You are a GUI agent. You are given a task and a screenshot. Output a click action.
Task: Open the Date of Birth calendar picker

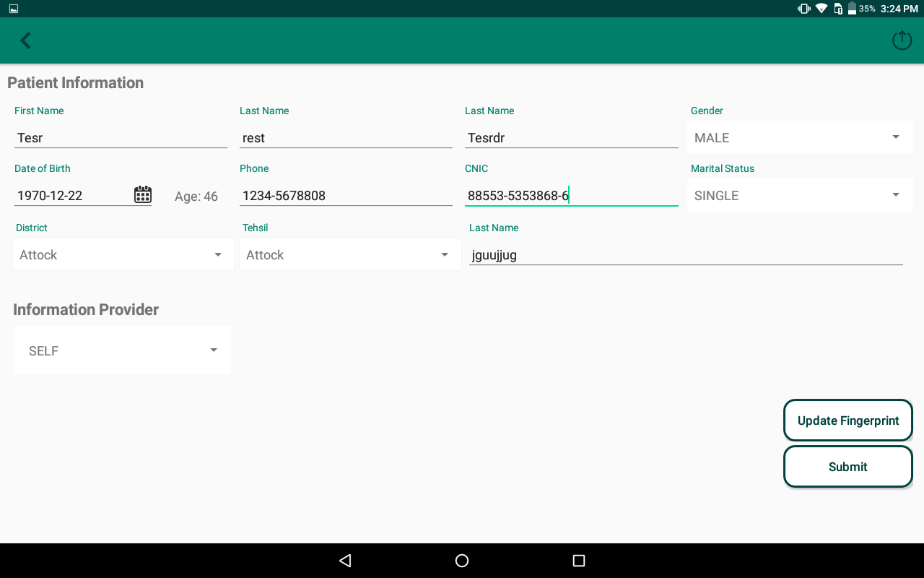(143, 194)
